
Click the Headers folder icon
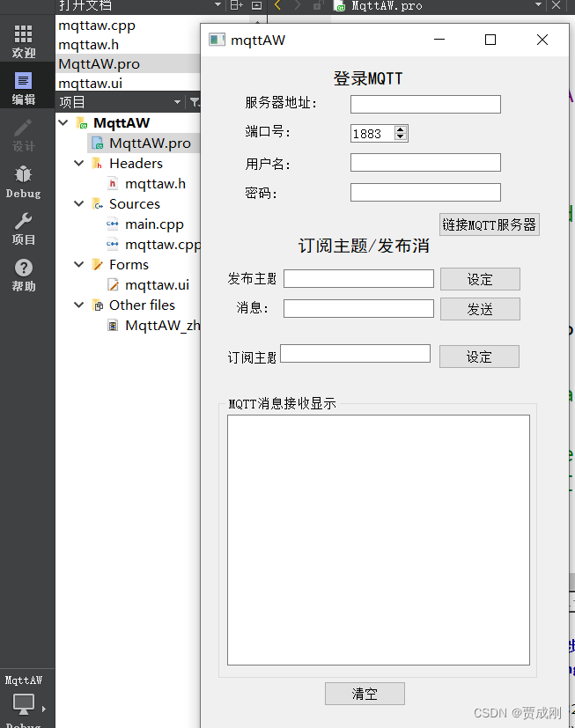click(97, 164)
